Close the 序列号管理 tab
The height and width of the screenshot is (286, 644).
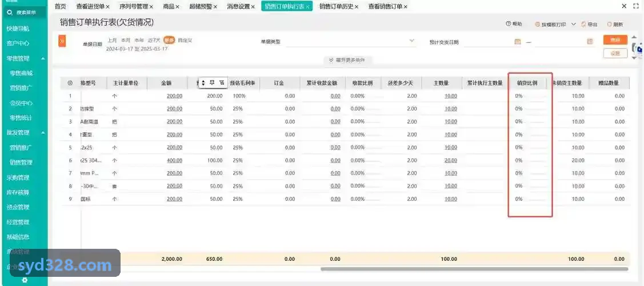click(x=151, y=6)
